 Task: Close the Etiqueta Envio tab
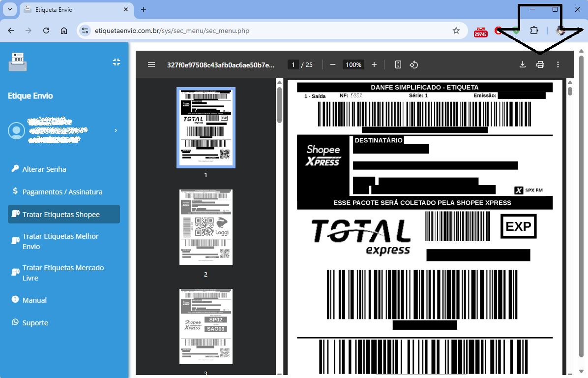coord(126,9)
